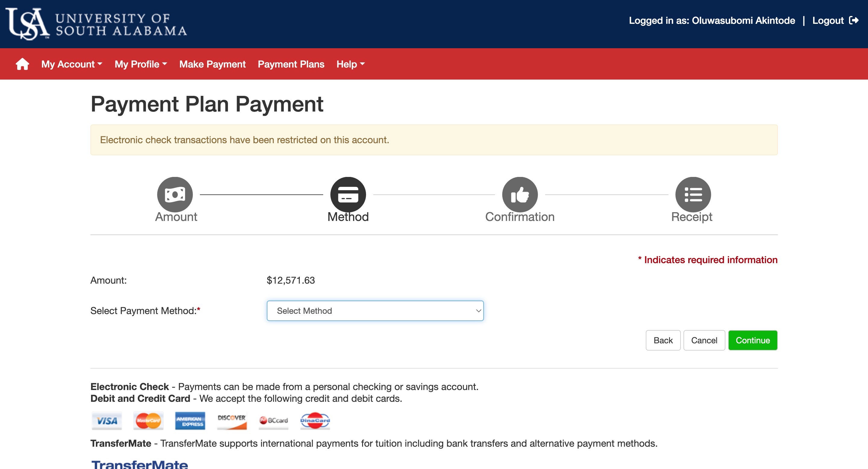Click the DinaCard logo
Screen dimensions: 868x469
coord(315,420)
